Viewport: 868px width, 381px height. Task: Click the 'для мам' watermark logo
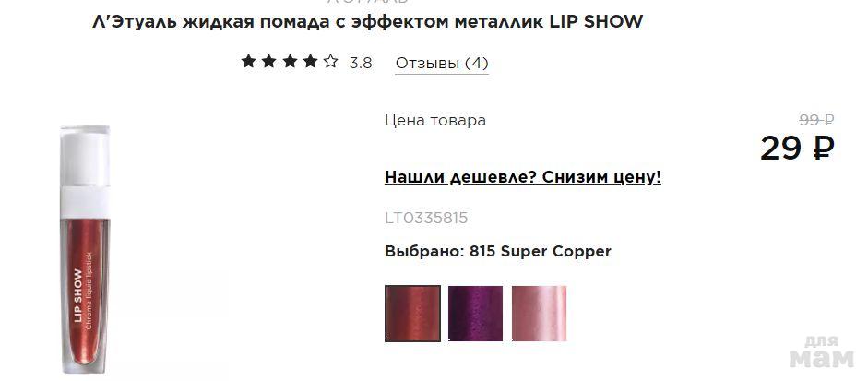(x=822, y=352)
